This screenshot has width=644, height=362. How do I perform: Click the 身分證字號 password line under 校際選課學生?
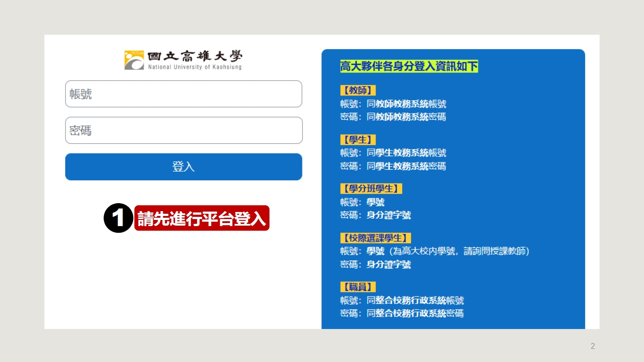tap(389, 264)
